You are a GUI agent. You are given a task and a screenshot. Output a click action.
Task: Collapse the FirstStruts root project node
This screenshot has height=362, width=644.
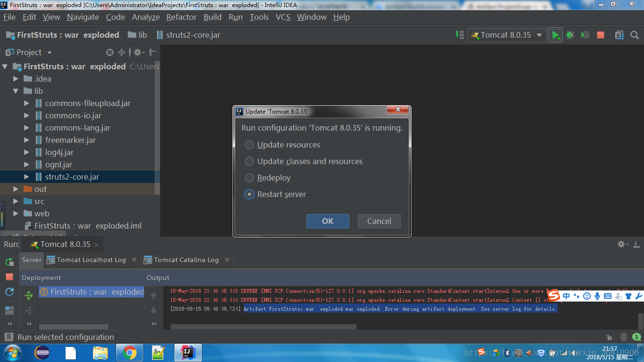pyautogui.click(x=5, y=66)
